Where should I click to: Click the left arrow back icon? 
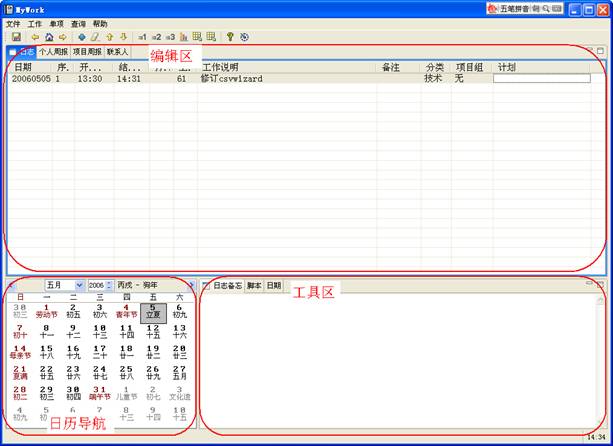[35, 37]
